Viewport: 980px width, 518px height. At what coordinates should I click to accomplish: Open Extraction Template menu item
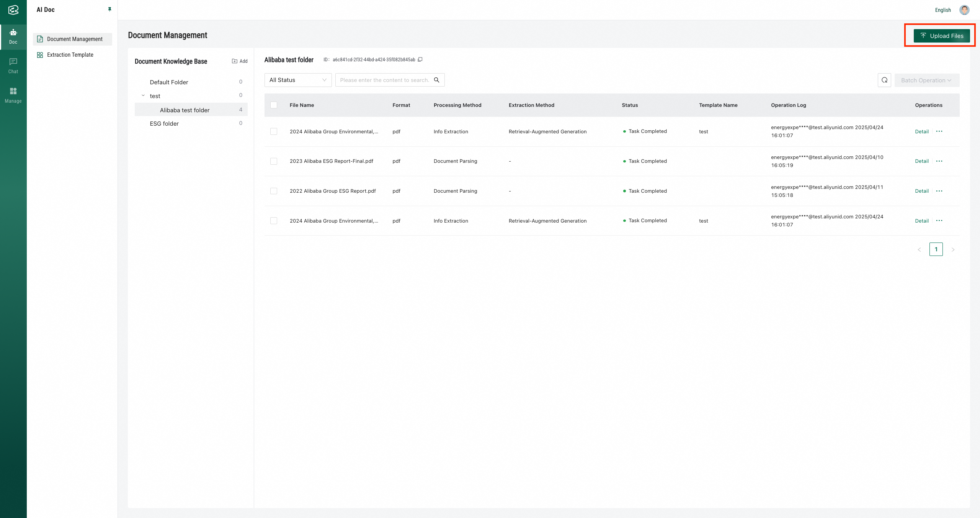coord(70,55)
